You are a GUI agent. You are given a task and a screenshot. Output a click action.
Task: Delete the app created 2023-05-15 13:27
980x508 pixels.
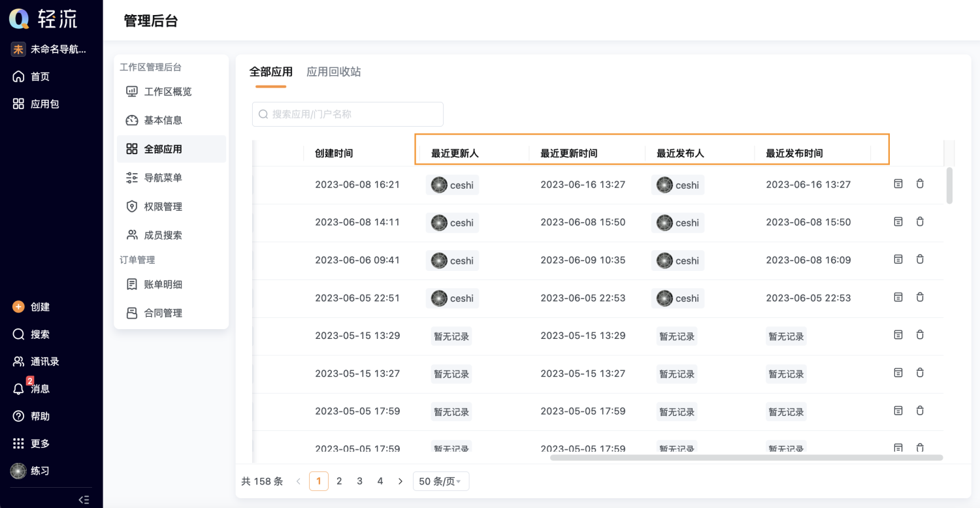click(920, 373)
